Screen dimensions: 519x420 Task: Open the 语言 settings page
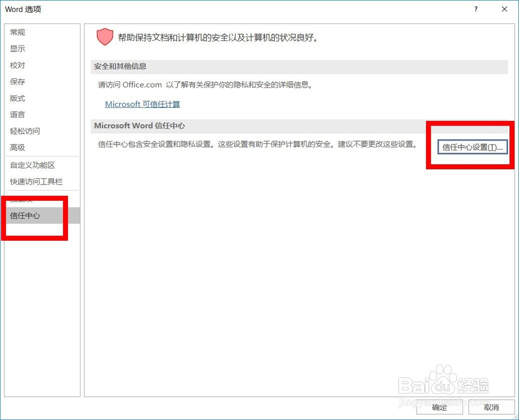[17, 115]
